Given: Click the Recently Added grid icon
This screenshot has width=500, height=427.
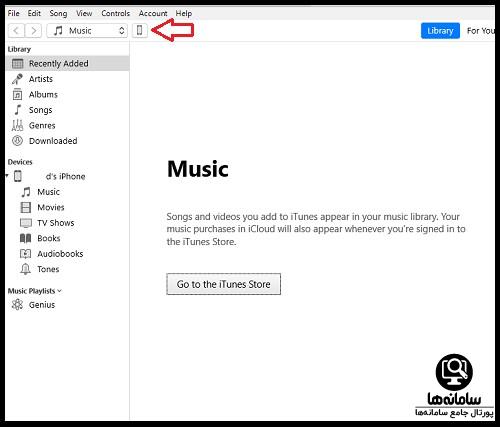Looking at the screenshot, I should pos(18,63).
